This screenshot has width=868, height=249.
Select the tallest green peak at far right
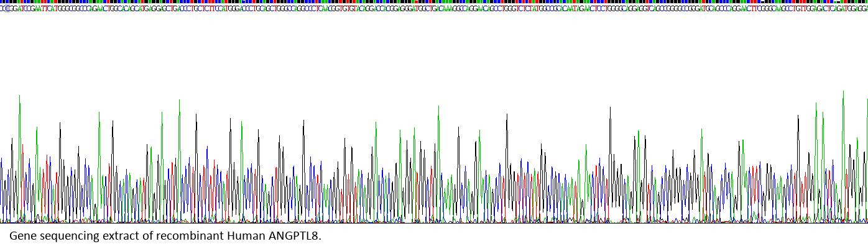[843, 93]
